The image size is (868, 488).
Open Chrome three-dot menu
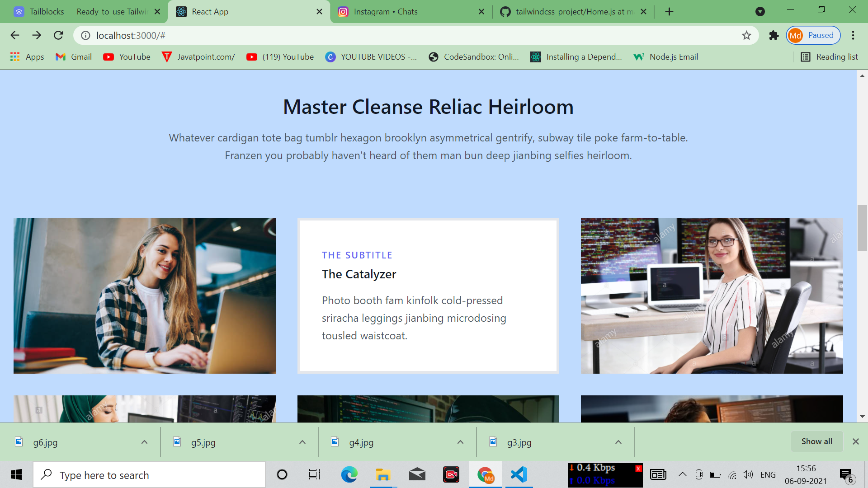pyautogui.click(x=853, y=35)
